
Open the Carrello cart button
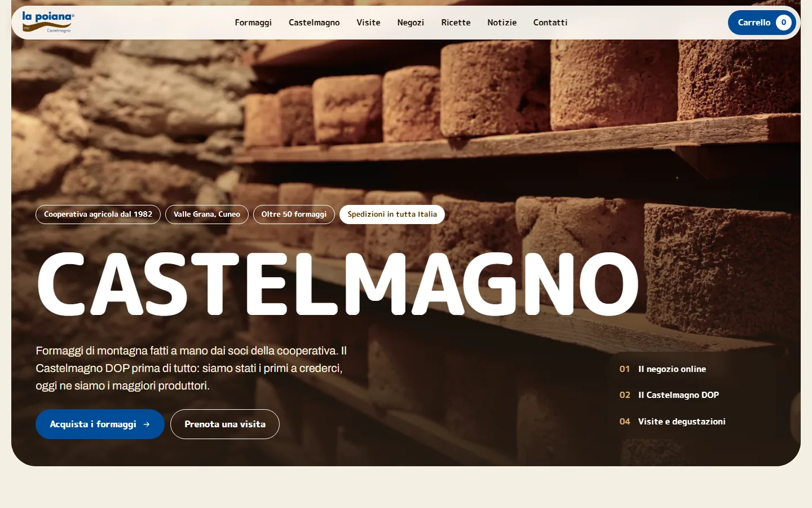coord(762,23)
